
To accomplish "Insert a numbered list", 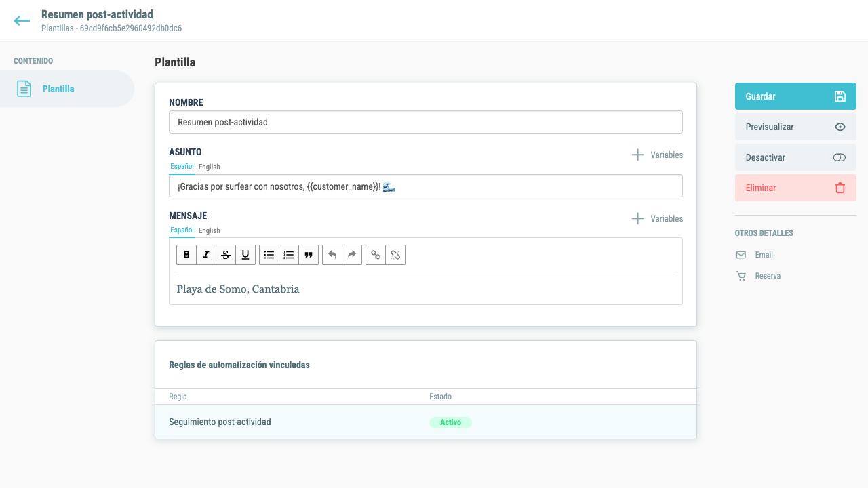I will [289, 255].
